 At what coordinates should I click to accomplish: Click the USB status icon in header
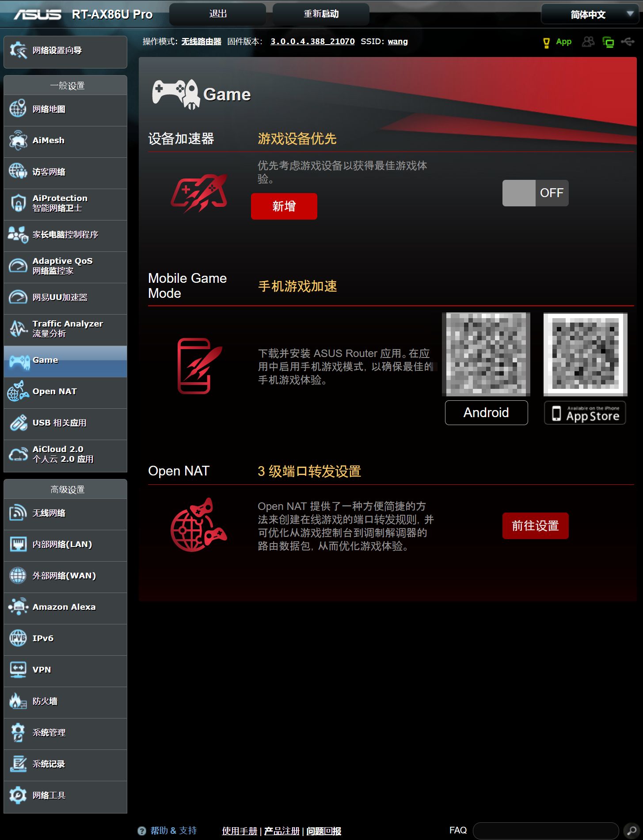pos(628,42)
